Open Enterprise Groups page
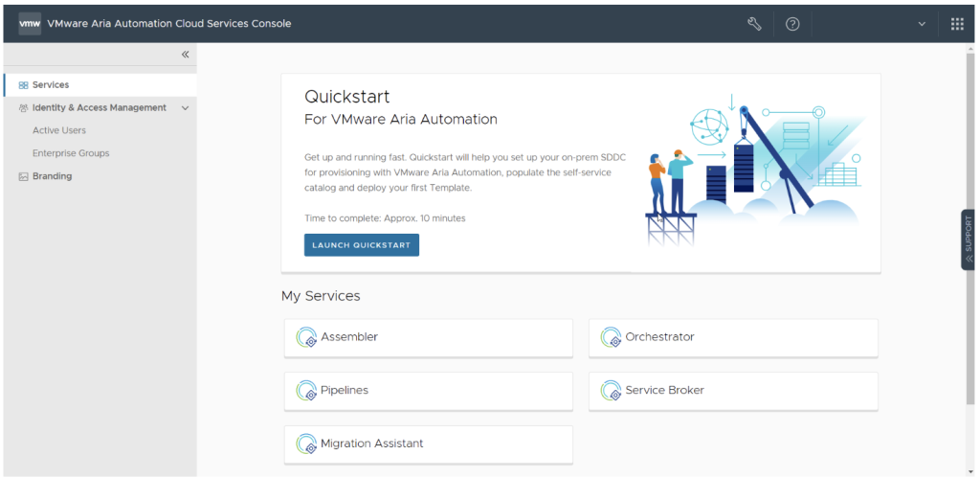The width and height of the screenshot is (980, 478). 71,153
